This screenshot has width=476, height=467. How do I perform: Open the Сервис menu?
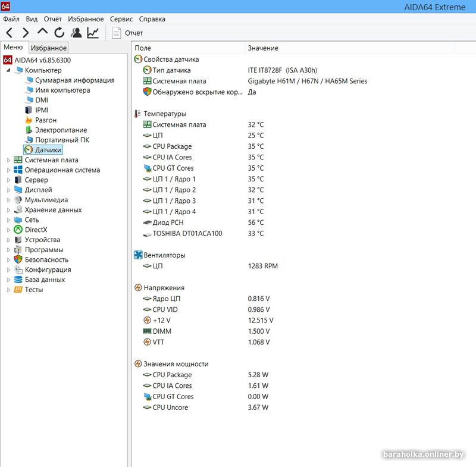pyautogui.click(x=121, y=19)
